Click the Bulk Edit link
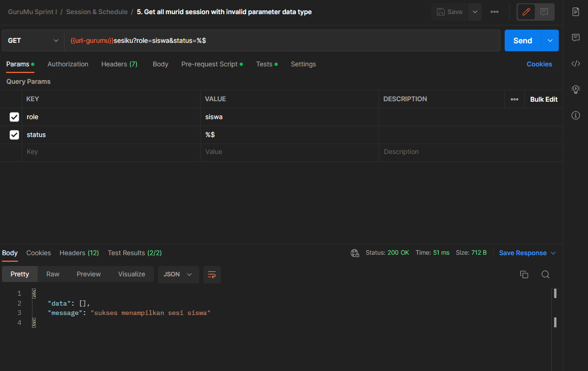 pos(543,99)
